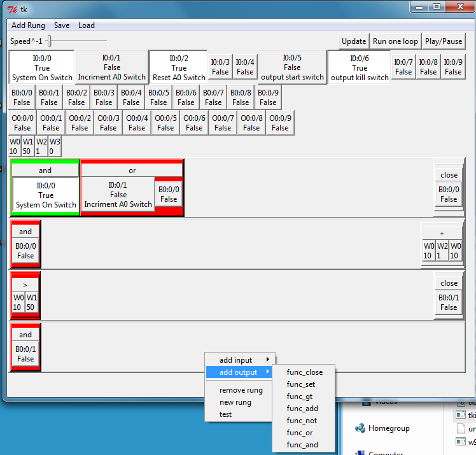
Task: Expand the add input submenu
Action: (x=240, y=360)
